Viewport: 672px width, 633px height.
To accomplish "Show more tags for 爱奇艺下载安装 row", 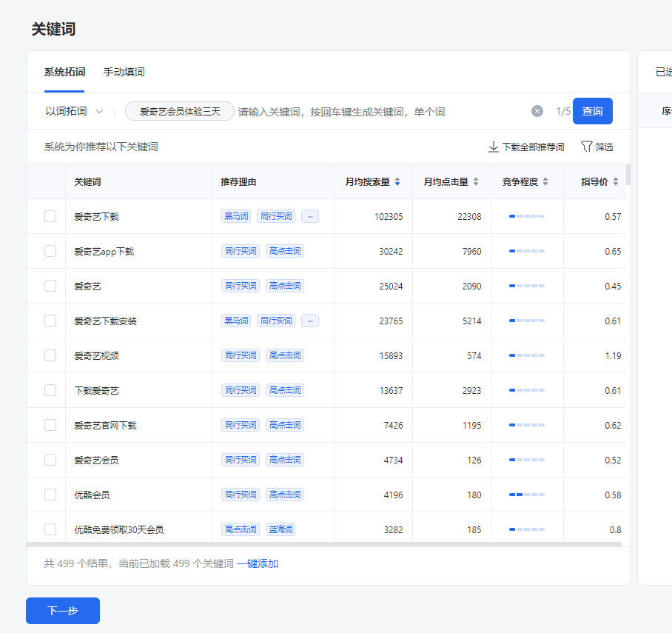I will tap(310, 321).
